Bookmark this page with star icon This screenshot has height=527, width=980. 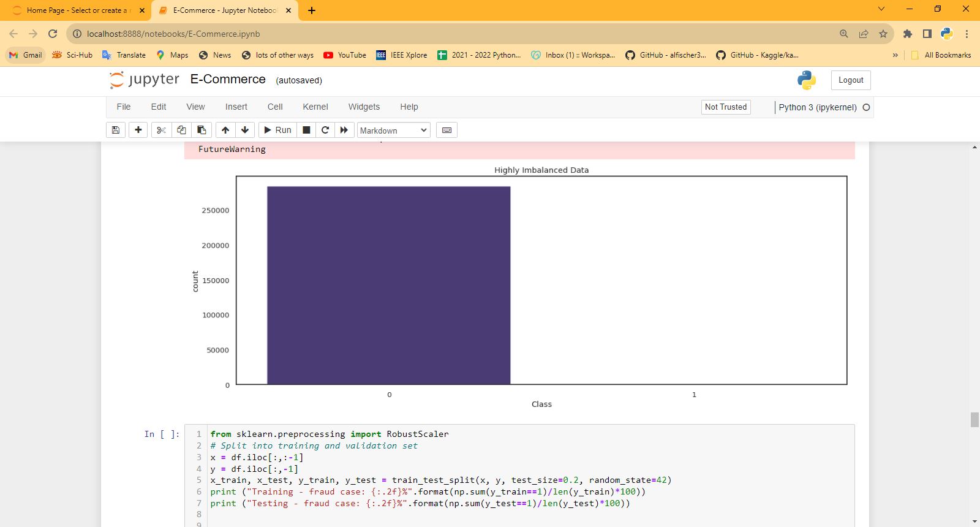tap(883, 34)
